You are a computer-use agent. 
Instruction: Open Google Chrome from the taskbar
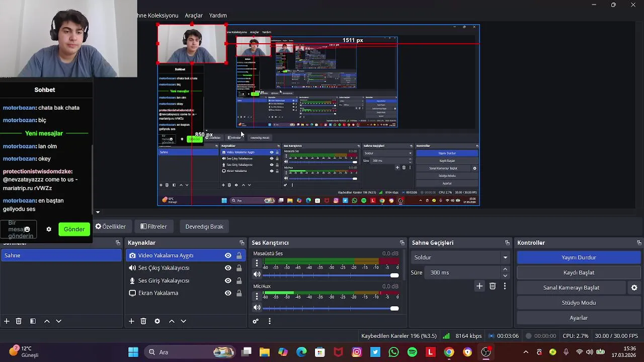click(x=449, y=352)
